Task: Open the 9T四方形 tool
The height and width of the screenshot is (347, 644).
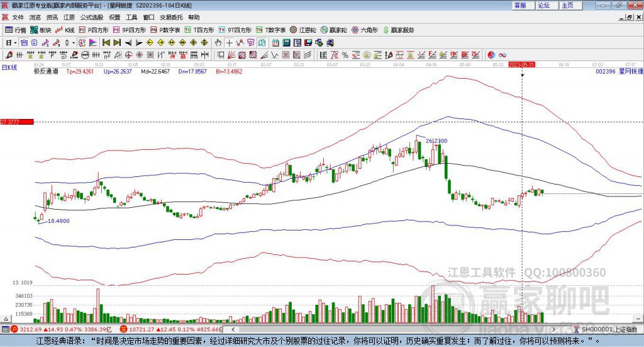Action: [x=235, y=30]
